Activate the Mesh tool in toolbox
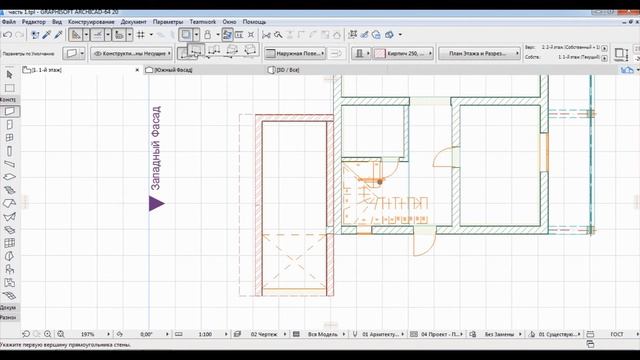The height and width of the screenshot is (360, 640). (9, 296)
